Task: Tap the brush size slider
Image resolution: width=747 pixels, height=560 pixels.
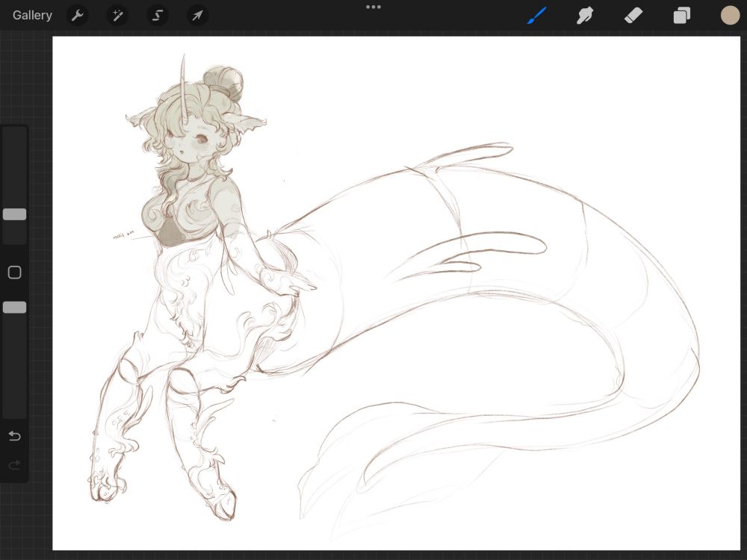Action: click(13, 214)
